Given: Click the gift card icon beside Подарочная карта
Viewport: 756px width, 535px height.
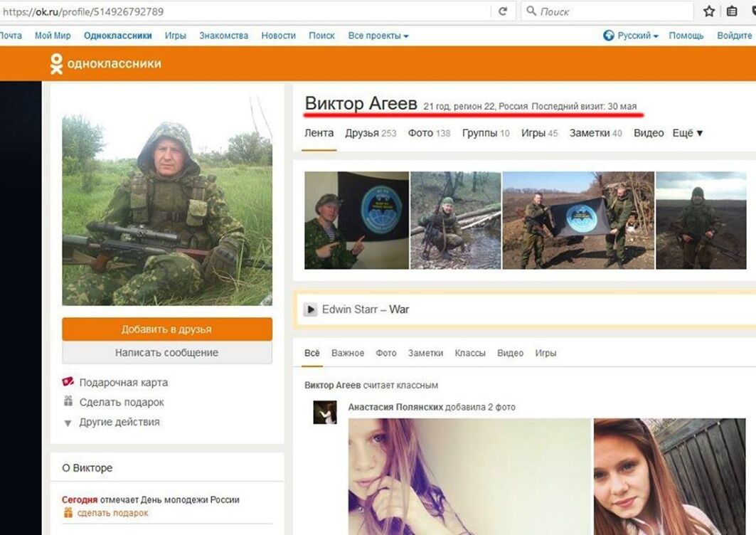Looking at the screenshot, I should tap(68, 382).
